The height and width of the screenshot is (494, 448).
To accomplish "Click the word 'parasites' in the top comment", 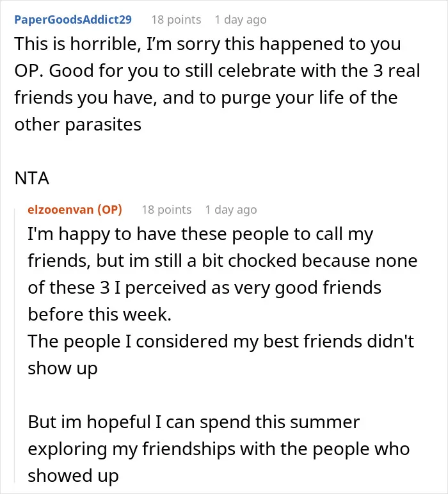I will point(103,125).
